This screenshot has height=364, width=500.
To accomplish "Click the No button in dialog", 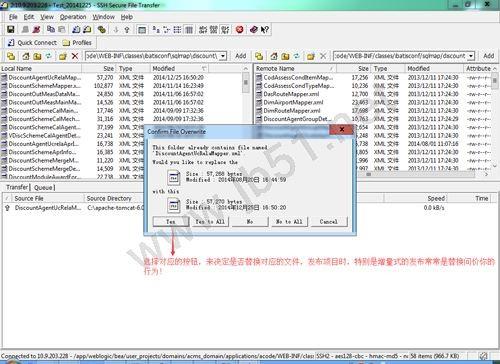I will click(x=250, y=221).
